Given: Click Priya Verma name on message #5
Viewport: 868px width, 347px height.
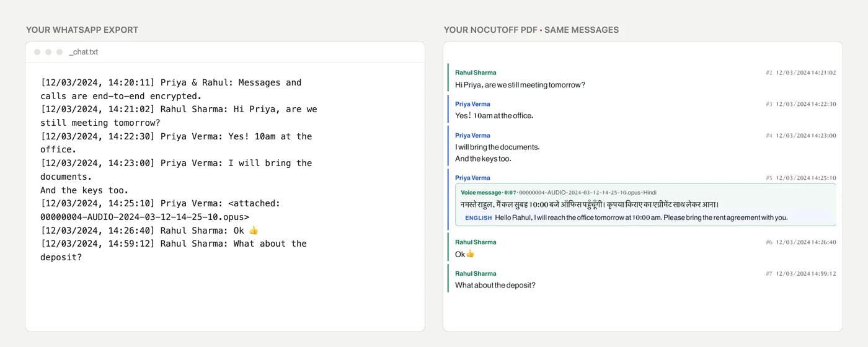Looking at the screenshot, I should pyautogui.click(x=472, y=178).
